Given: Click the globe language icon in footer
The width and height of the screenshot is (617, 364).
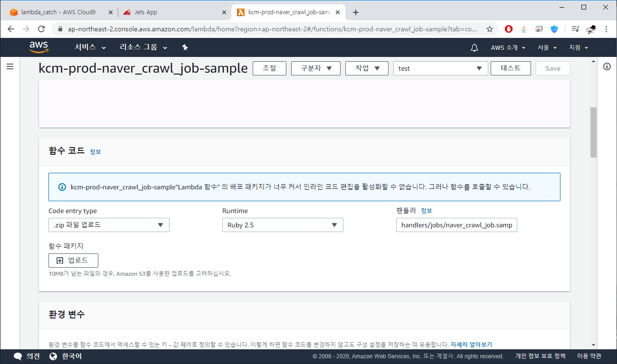Looking at the screenshot, I should coord(53,356).
